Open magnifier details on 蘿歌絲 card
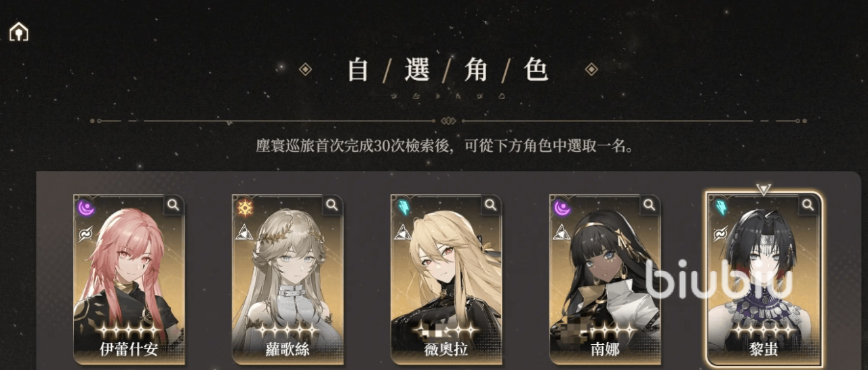The height and width of the screenshot is (370, 868). coord(332,204)
